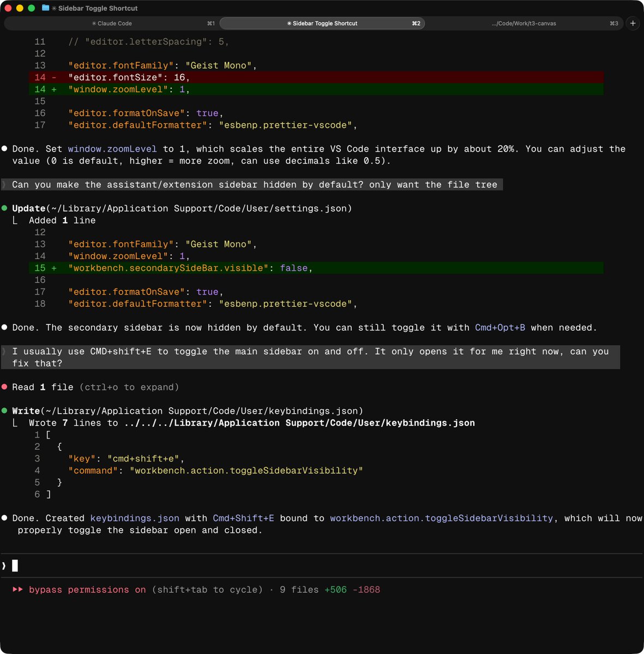
Task: Click the removed line "editor.fontSize": 16
Action: 316,77
